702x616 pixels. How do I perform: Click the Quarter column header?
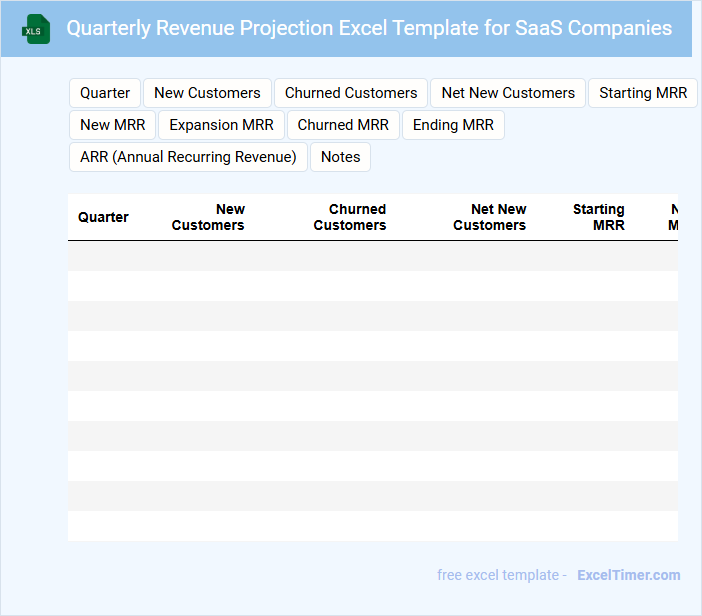click(103, 217)
